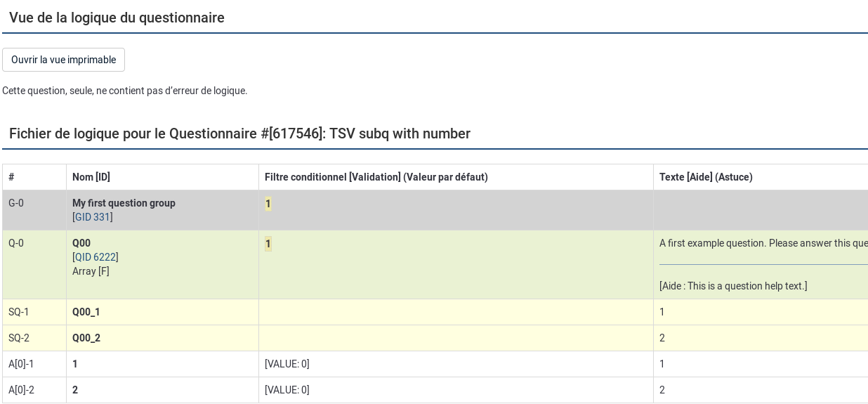The image size is (868, 404).
Task: Click the Q00_2 subquestion name
Action: [x=86, y=338]
